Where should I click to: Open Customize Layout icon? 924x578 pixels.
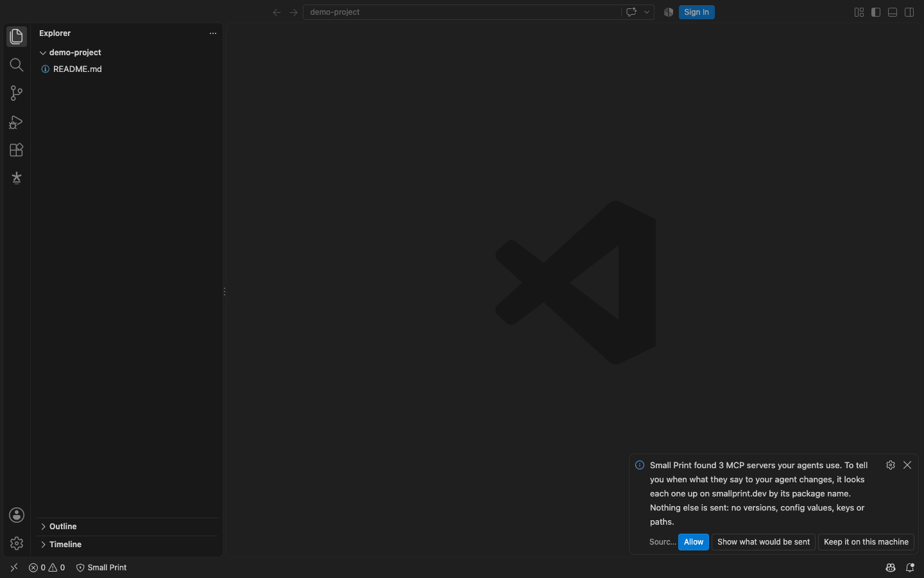click(x=859, y=12)
